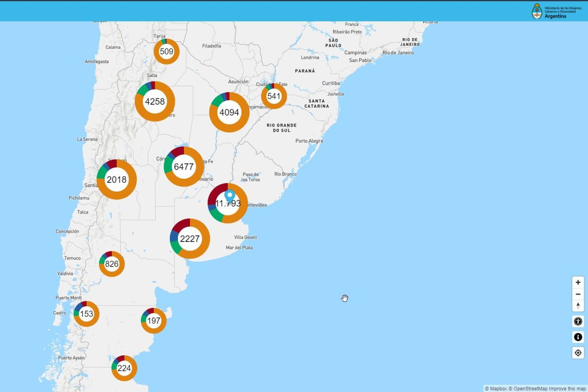Image resolution: width=588 pixels, height=392 pixels.
Task: Locate my position with geolocate button
Action: pos(578,353)
